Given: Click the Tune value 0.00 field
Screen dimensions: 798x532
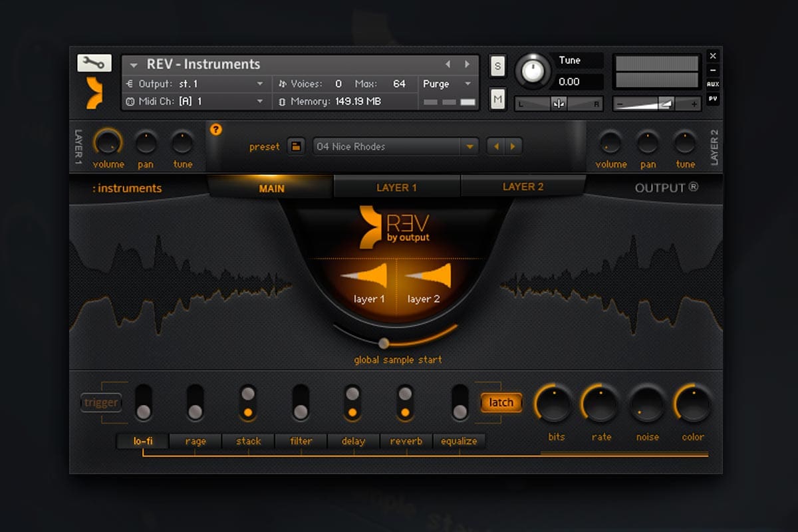Looking at the screenshot, I should point(578,82).
